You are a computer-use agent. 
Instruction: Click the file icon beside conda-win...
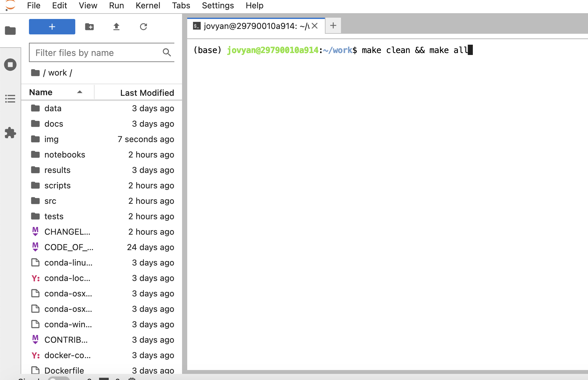coord(35,324)
